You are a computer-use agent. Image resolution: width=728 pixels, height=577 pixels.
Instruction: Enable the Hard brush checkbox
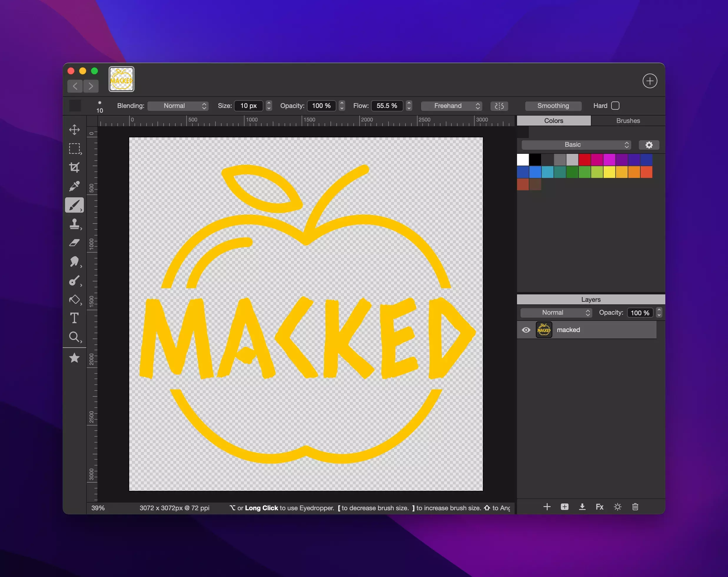click(x=615, y=106)
